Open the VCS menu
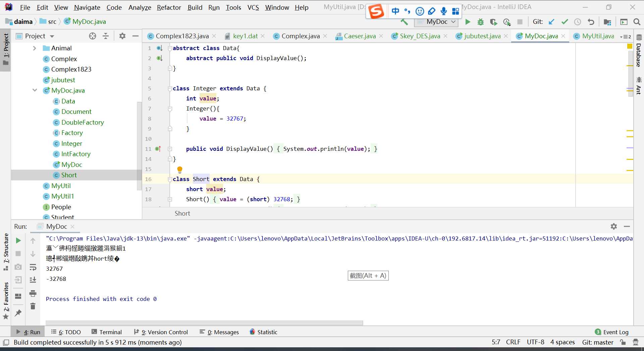 click(253, 7)
